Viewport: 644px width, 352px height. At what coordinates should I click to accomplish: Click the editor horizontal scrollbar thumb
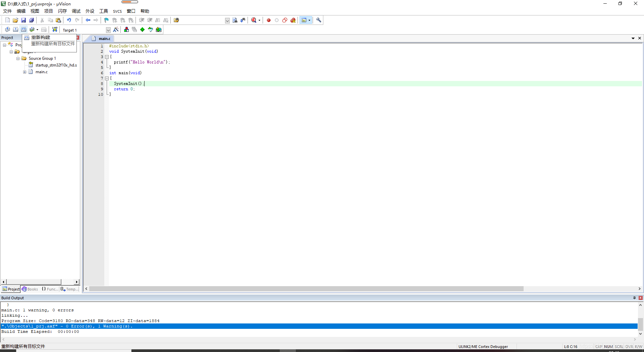(306, 289)
